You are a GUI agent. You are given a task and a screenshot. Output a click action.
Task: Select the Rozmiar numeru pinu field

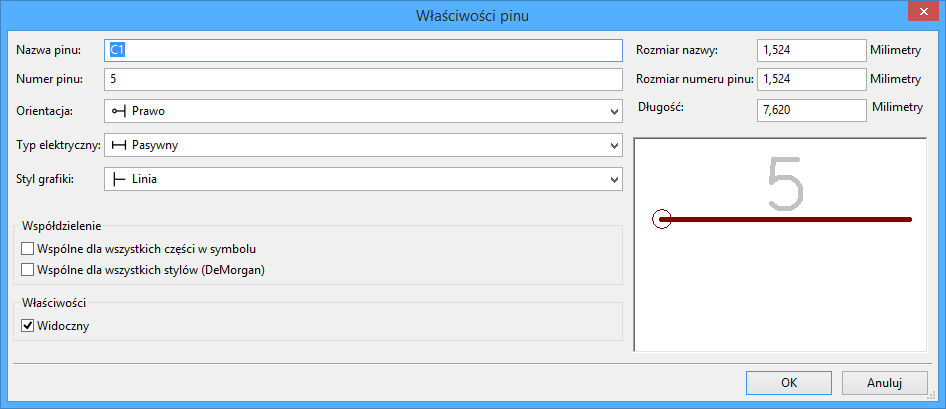point(811,79)
